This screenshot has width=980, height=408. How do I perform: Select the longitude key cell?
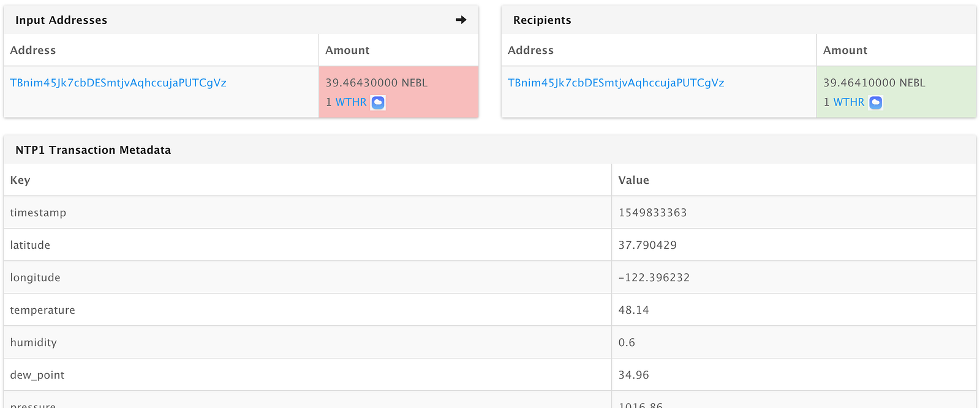(307, 278)
